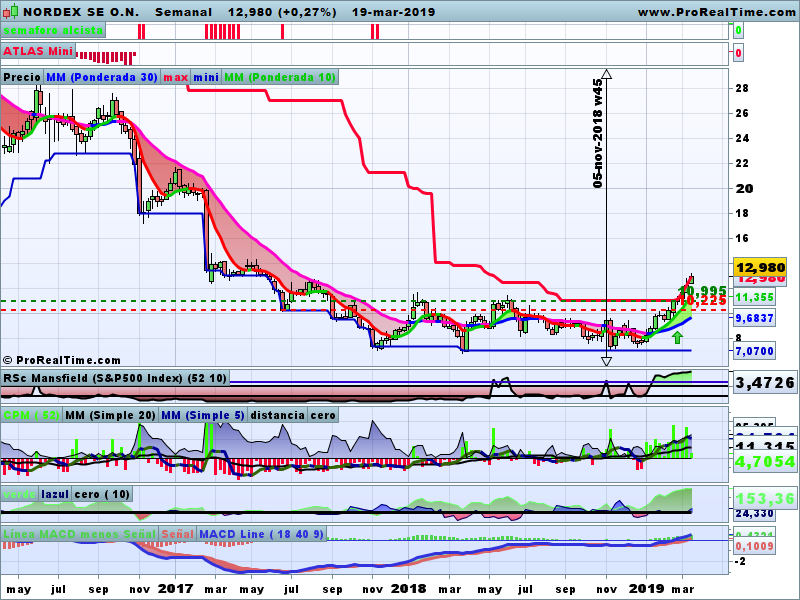Open the www.ProRealTime.com link
The width and height of the screenshot is (800, 600).
717,12
